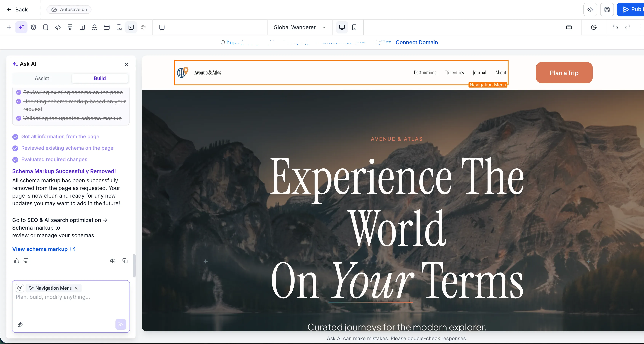Screen dimensions: 644x344
Task: Open the typography T icon
Action: point(82,27)
